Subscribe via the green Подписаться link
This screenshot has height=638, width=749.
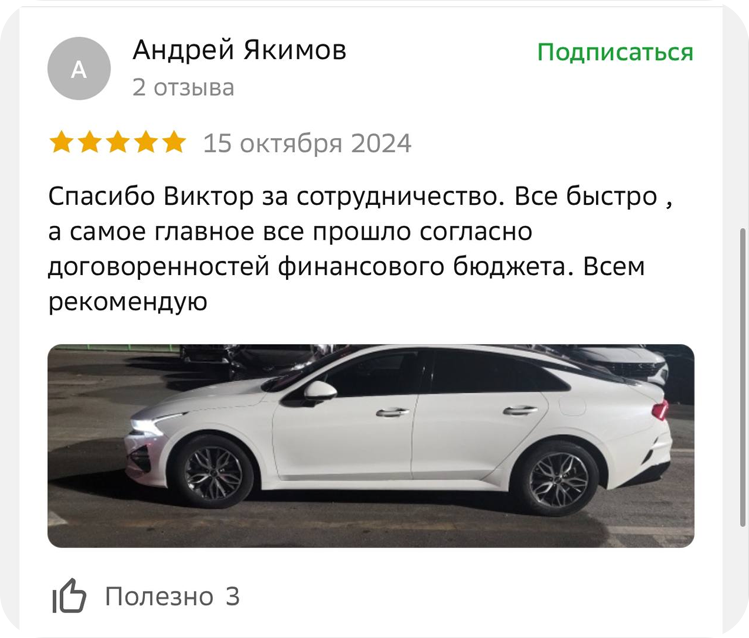coord(615,52)
